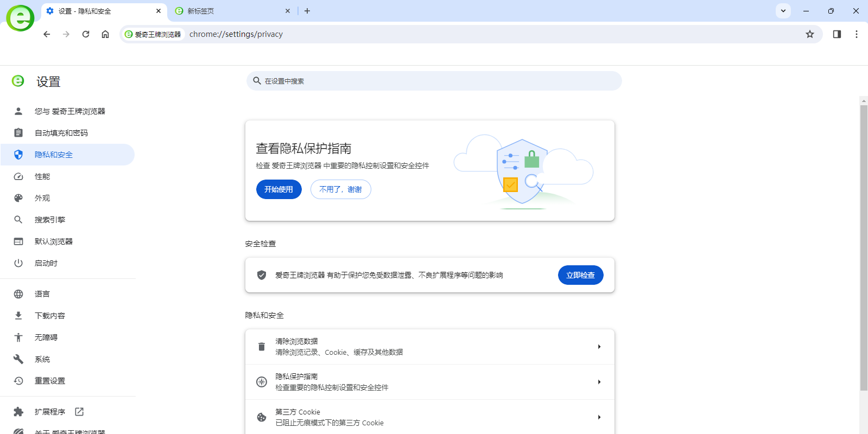868x434 pixels.
Task: Expand the tab search dropdown arrow
Action: pos(783,11)
